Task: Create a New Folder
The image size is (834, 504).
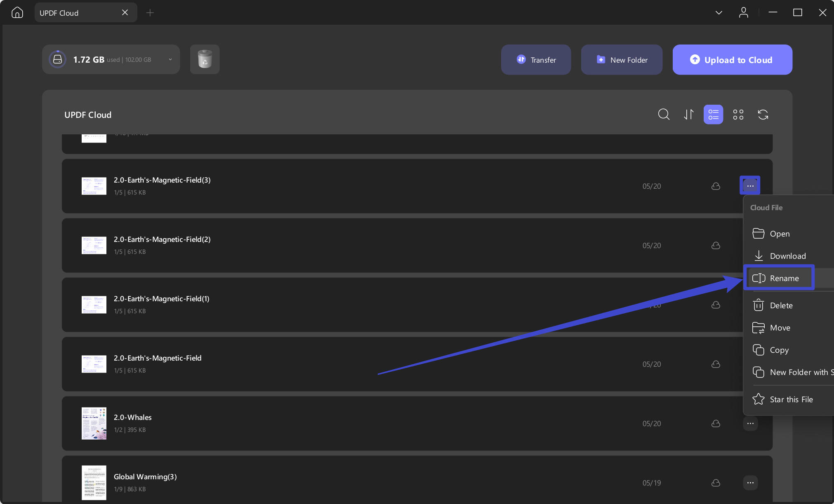Action: 622,60
